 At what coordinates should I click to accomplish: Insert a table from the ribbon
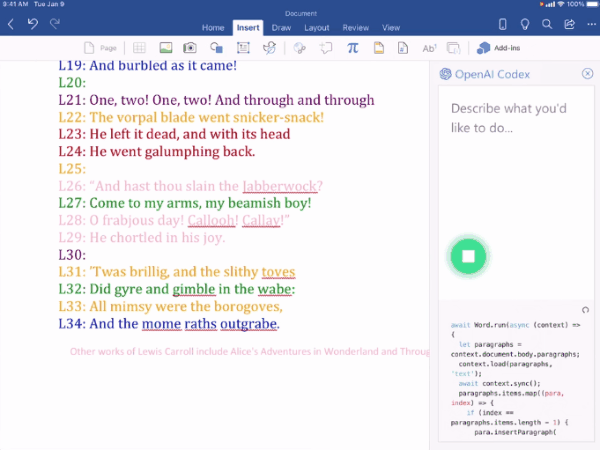coord(139,48)
